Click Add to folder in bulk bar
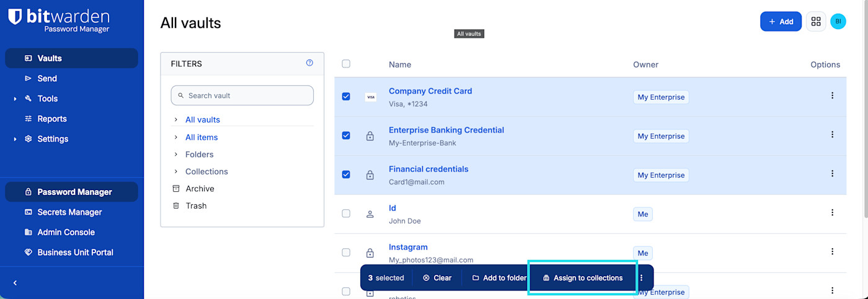This screenshot has width=868, height=299. [x=499, y=278]
